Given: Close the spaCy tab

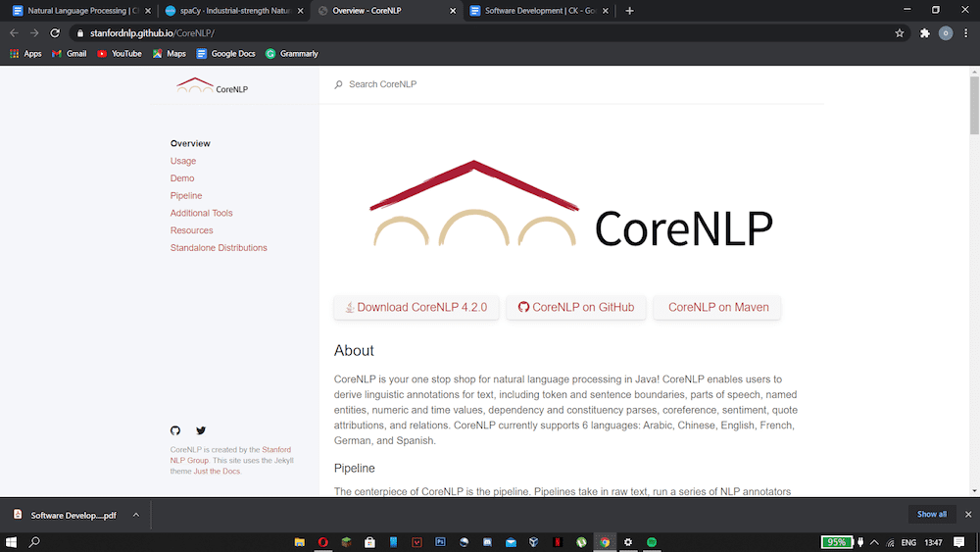Looking at the screenshot, I should 301,11.
